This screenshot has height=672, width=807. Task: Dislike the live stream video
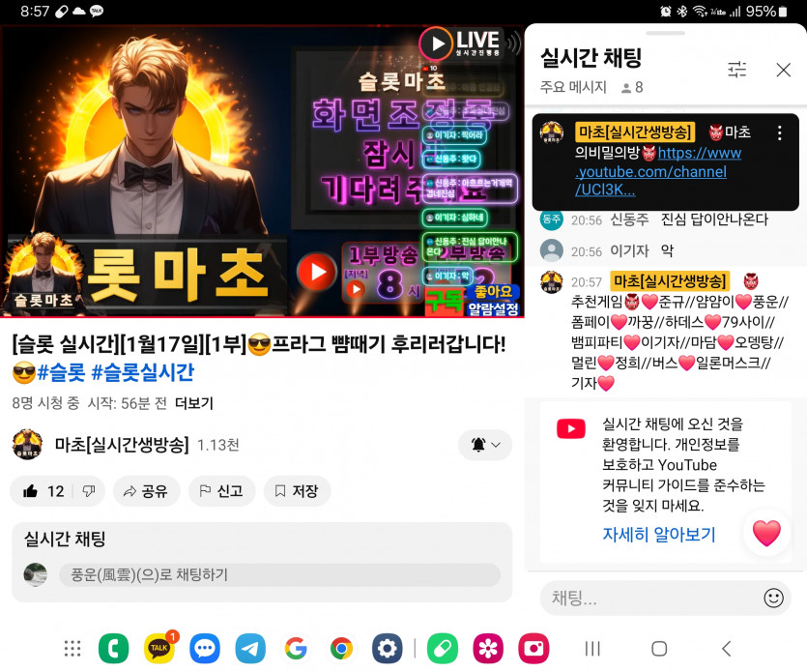tap(89, 491)
